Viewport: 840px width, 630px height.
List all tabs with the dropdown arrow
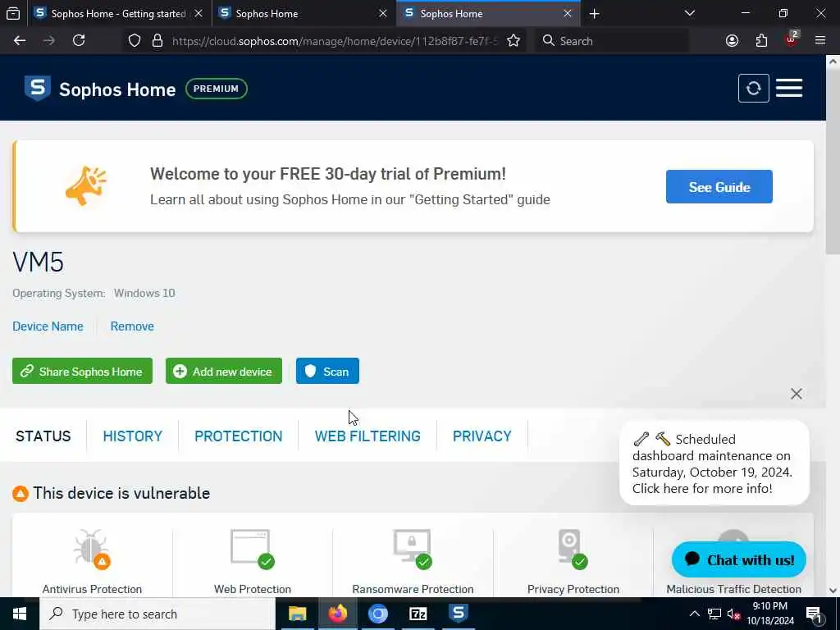tap(689, 14)
